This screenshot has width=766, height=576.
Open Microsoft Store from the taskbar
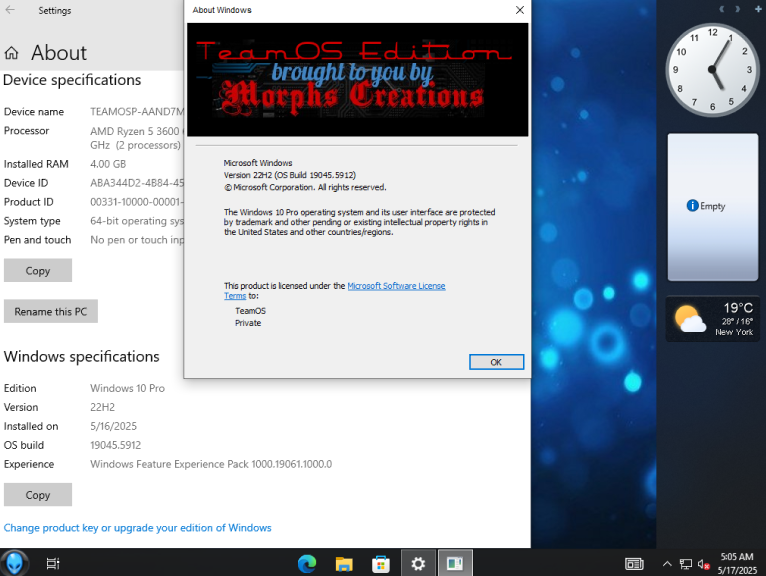(x=381, y=564)
